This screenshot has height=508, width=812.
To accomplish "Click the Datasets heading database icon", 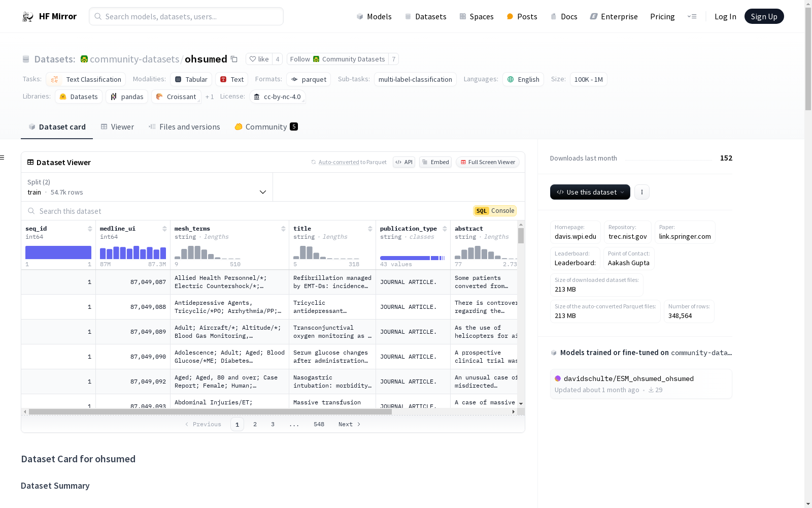I will [26, 59].
